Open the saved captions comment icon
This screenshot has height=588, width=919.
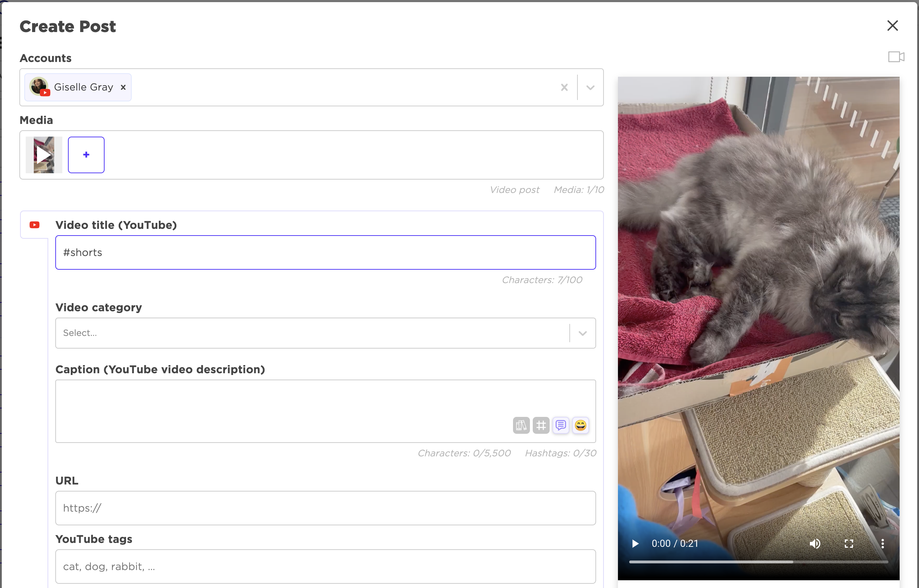[x=561, y=425]
